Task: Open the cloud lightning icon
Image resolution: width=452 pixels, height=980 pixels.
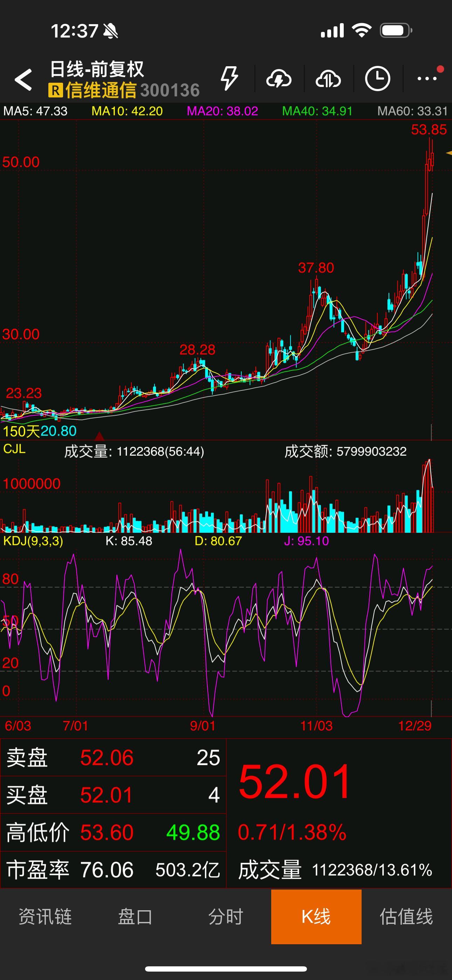Action: (x=279, y=79)
